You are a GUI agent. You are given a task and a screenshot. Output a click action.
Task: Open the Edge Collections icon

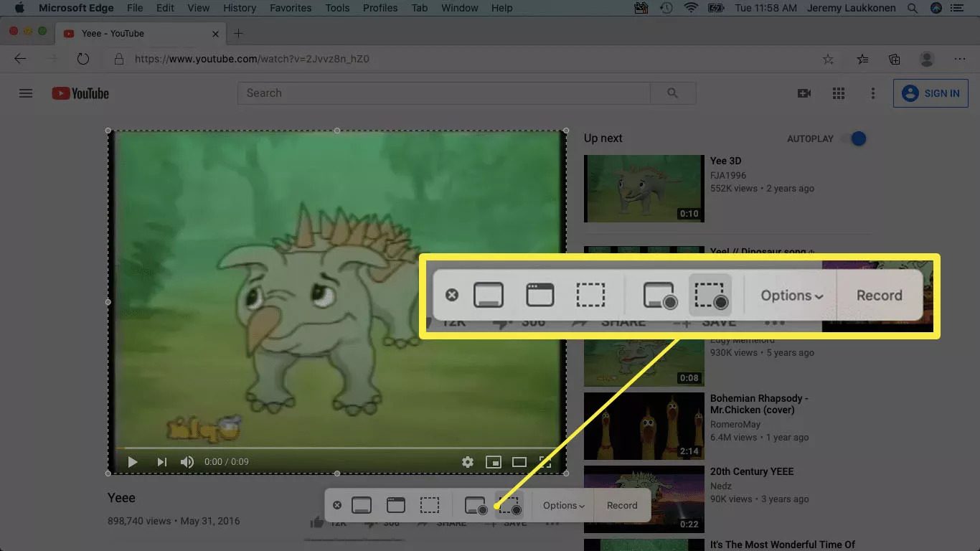894,60
